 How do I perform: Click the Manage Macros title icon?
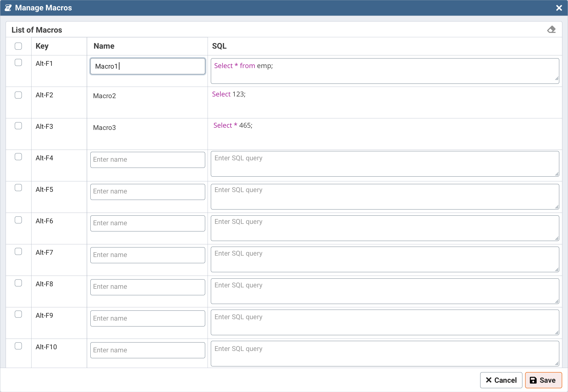click(x=8, y=8)
